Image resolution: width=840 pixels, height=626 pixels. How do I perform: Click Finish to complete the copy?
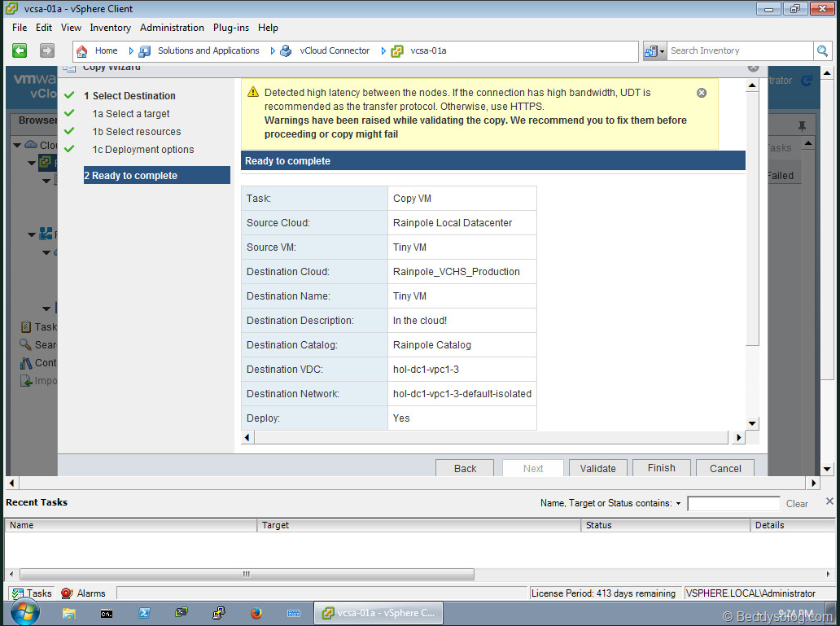pos(662,468)
